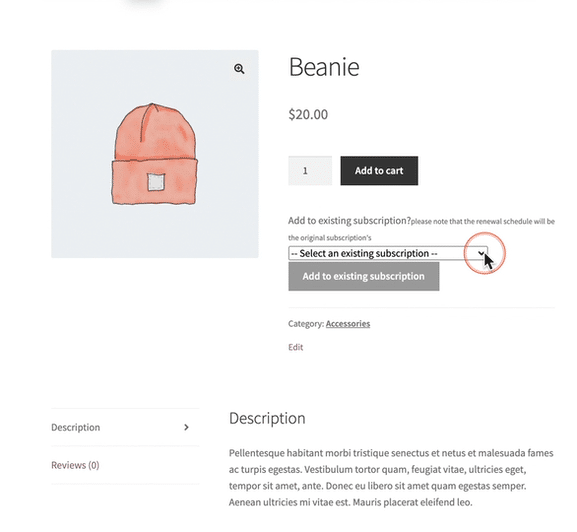The height and width of the screenshot is (532, 577).
Task: Open the Select an existing subscription dropdown
Action: coord(388,253)
